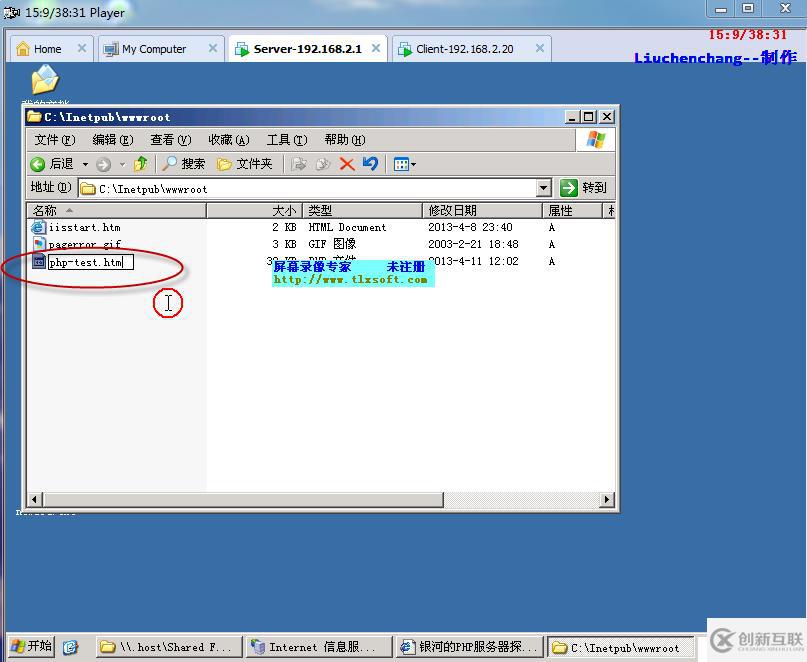Click the C:\Inetpub\wwwroot taskbar button
Viewport: 807px width, 662px height.
click(621, 647)
